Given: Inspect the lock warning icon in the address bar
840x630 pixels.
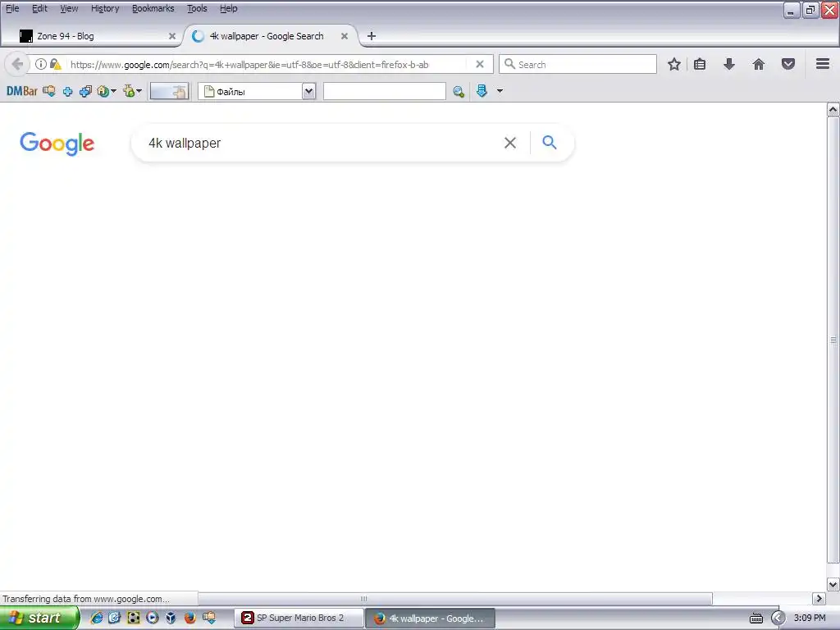Looking at the screenshot, I should [55, 64].
